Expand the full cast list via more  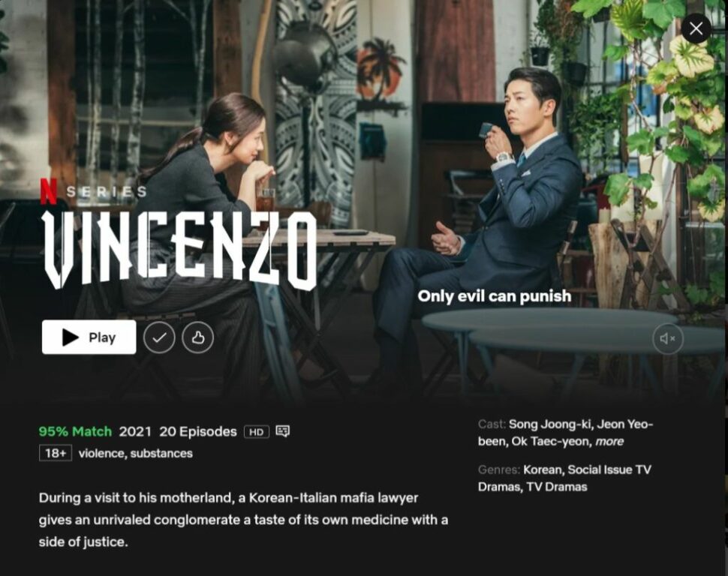coord(609,442)
